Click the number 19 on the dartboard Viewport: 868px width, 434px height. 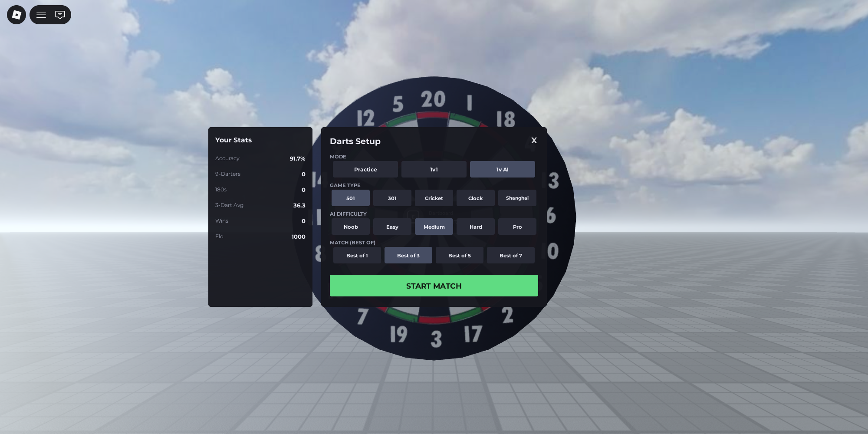tap(398, 335)
